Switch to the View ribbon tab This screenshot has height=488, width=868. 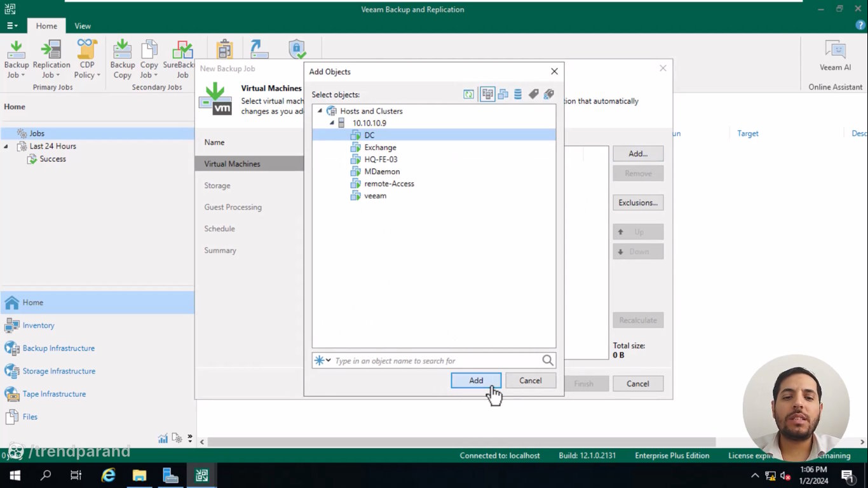coord(83,26)
